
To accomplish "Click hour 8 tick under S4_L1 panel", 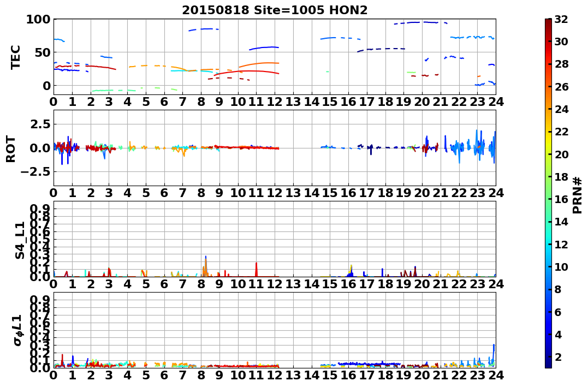I will click(x=201, y=284).
